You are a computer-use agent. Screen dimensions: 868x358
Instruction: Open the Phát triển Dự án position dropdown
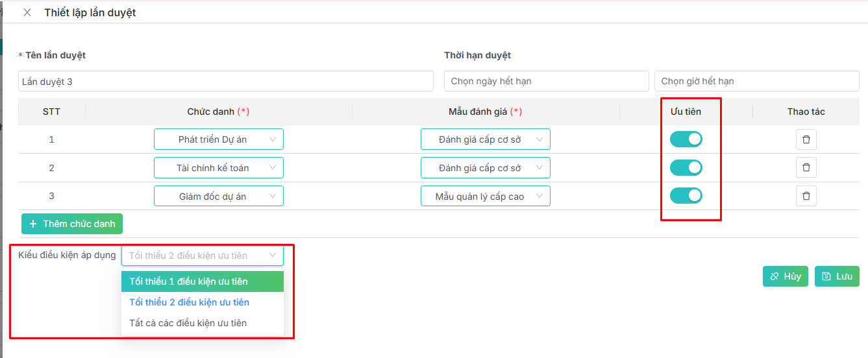[x=218, y=139]
